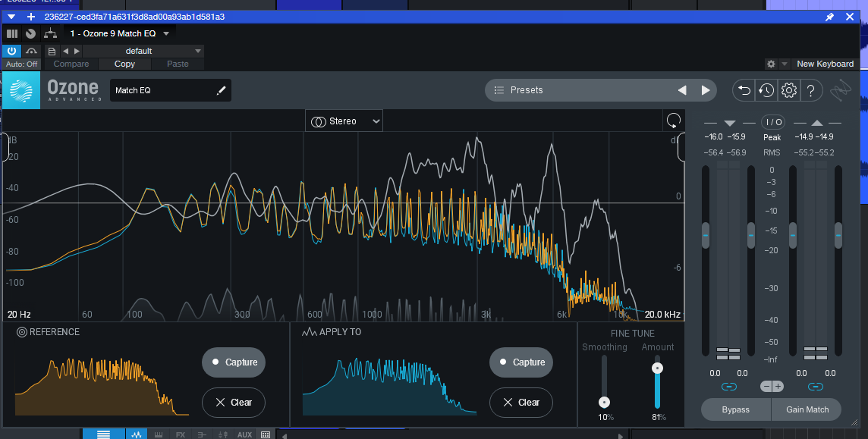868x439 pixels.
Task: Toggle the input gain link icon
Action: [x=729, y=387]
